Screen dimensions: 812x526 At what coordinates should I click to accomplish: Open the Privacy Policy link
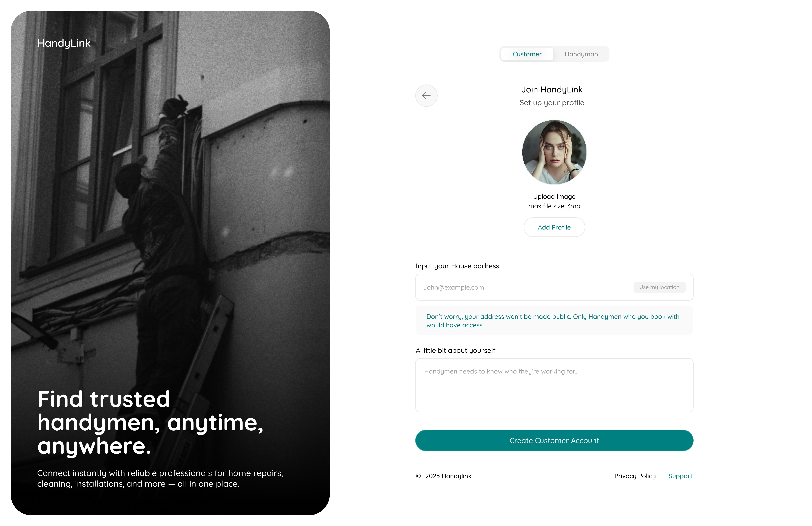pyautogui.click(x=635, y=476)
